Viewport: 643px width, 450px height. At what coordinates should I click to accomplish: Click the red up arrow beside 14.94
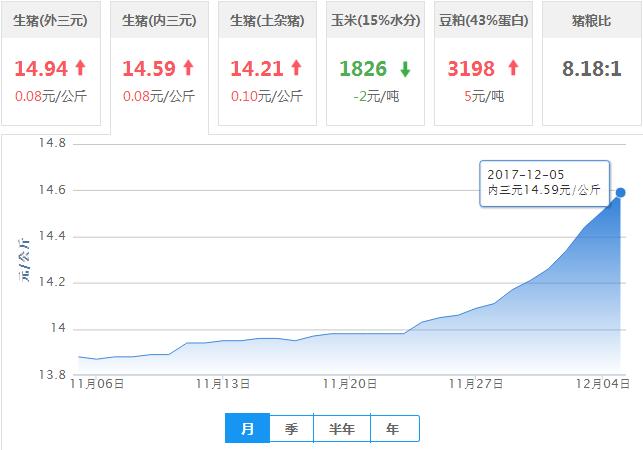[81, 68]
